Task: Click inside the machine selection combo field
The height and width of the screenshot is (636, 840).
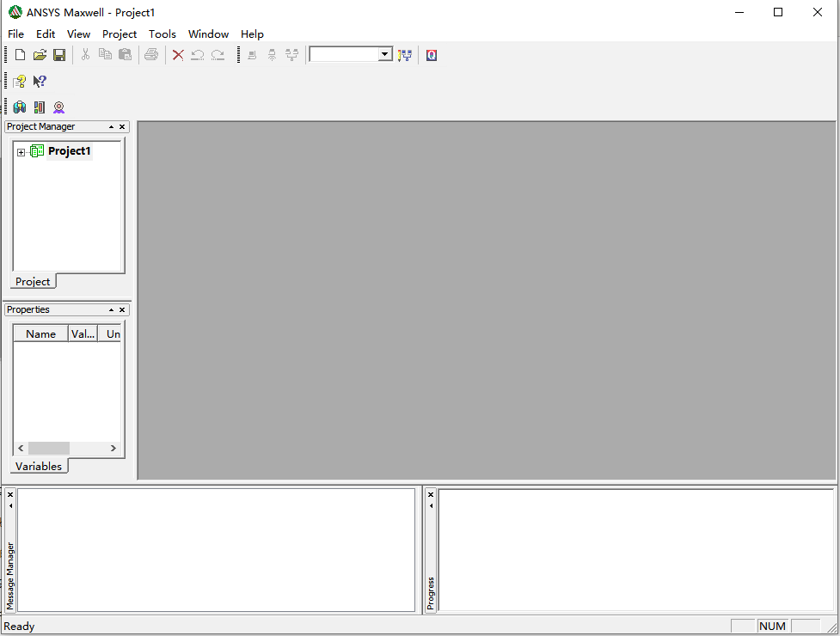Action: coord(344,54)
